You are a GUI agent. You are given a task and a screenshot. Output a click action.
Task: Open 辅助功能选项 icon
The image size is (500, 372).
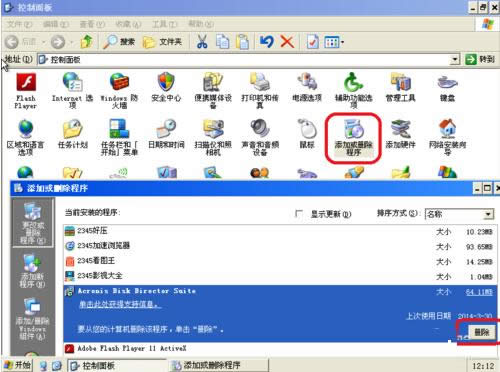[354, 91]
